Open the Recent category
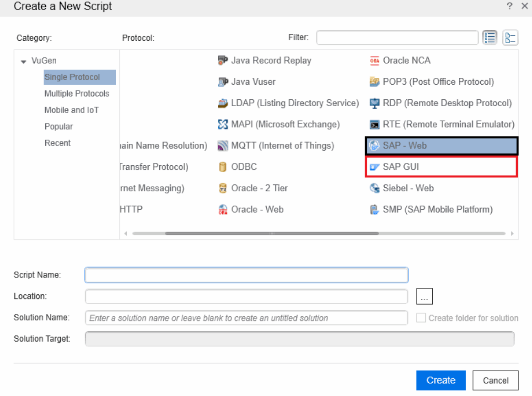532x396 pixels. pos(58,143)
